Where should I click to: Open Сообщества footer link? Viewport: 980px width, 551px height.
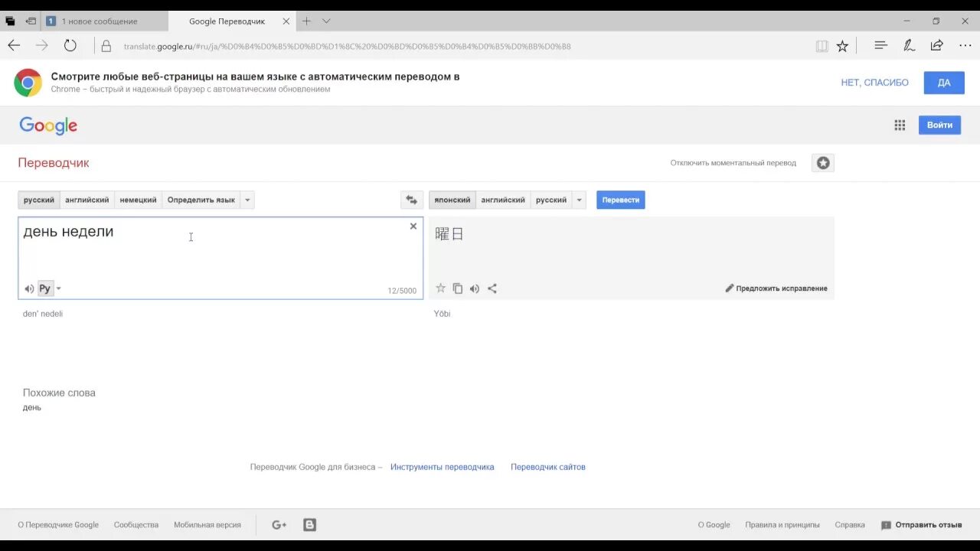click(136, 525)
